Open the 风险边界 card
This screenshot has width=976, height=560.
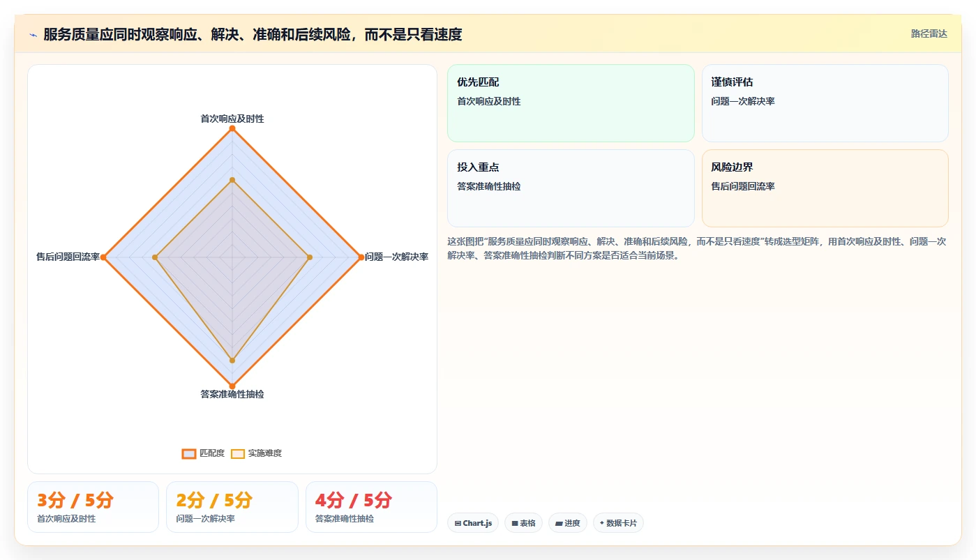point(825,188)
